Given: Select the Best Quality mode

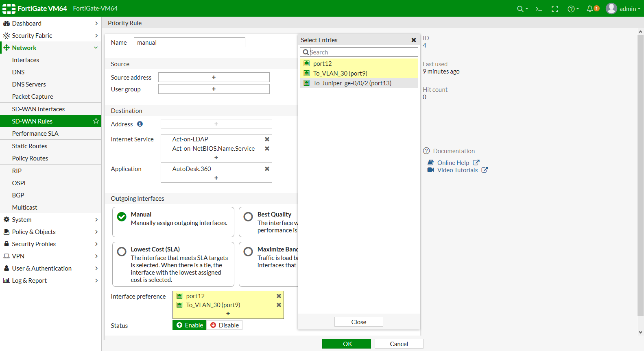Looking at the screenshot, I should [269, 222].
